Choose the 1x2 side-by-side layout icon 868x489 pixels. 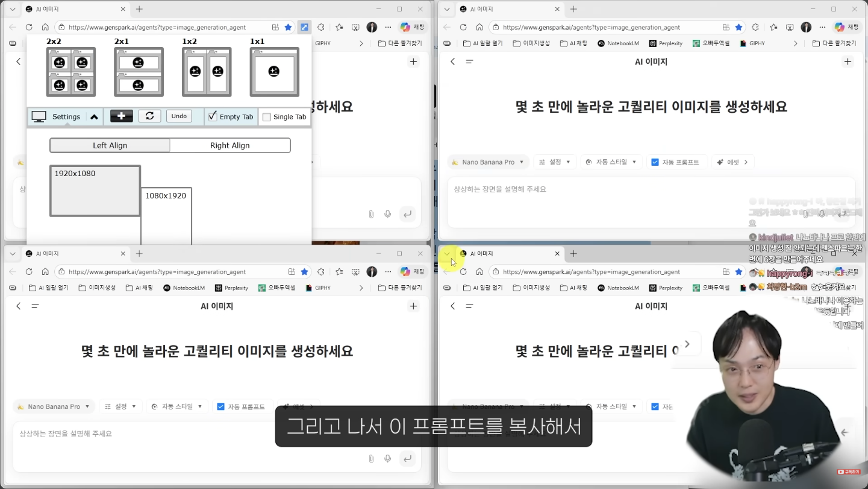pyautogui.click(x=207, y=72)
